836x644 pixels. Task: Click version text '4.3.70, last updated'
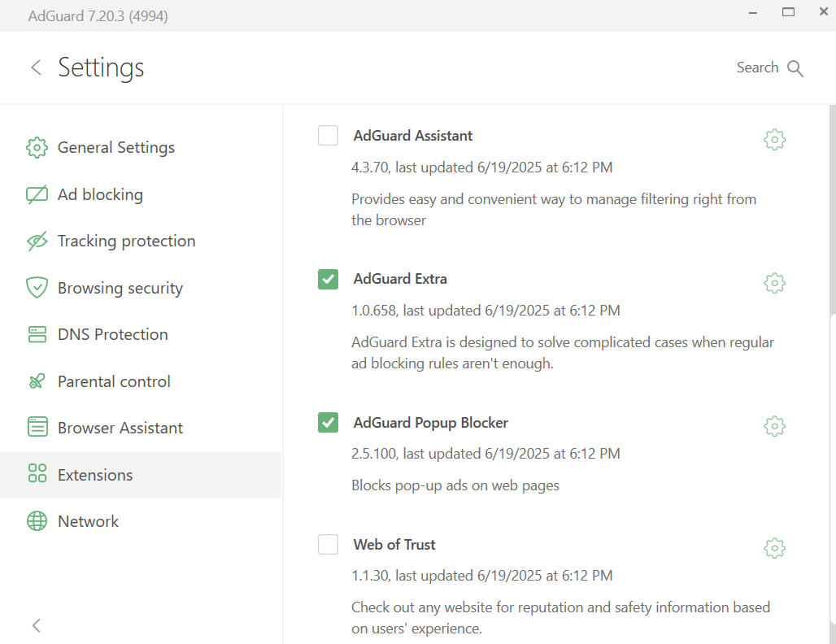pos(481,168)
